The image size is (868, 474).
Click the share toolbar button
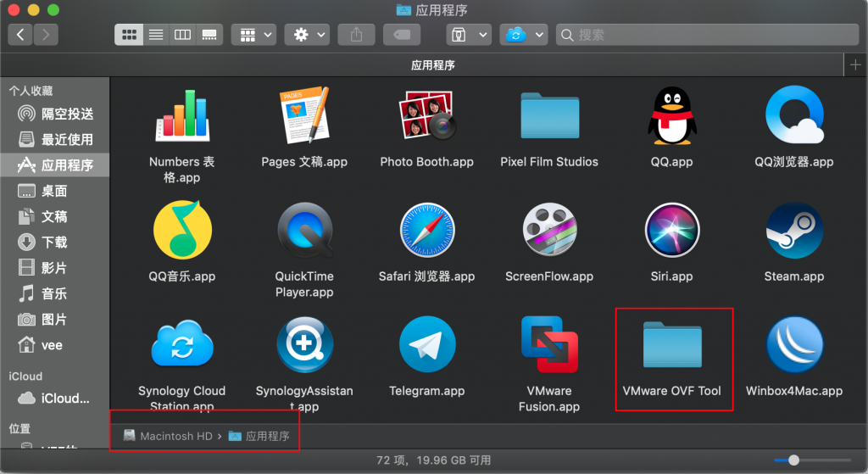click(356, 35)
